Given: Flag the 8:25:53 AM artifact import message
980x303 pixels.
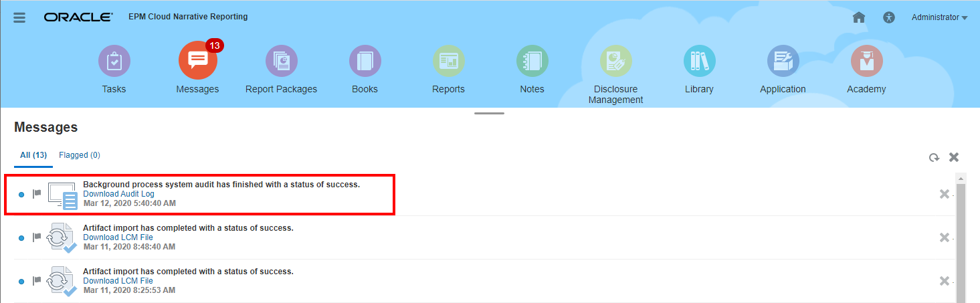Looking at the screenshot, I should point(37,281).
